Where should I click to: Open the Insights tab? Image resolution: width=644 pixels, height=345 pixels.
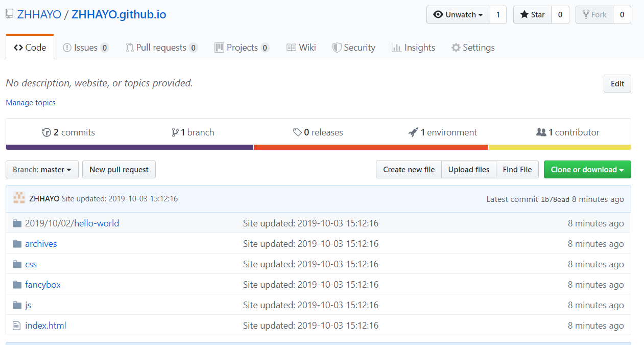[x=413, y=48]
